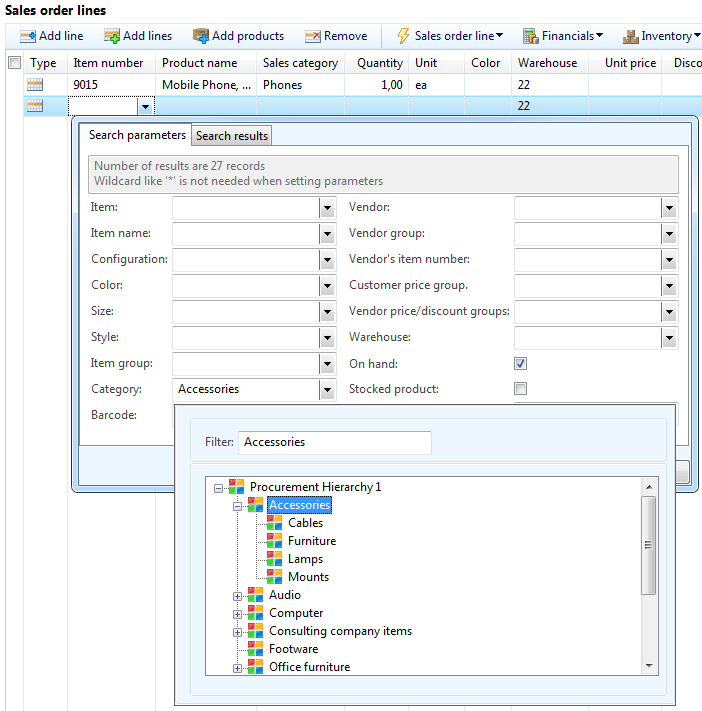
Task: Click the Quantity column header
Action: (376, 63)
